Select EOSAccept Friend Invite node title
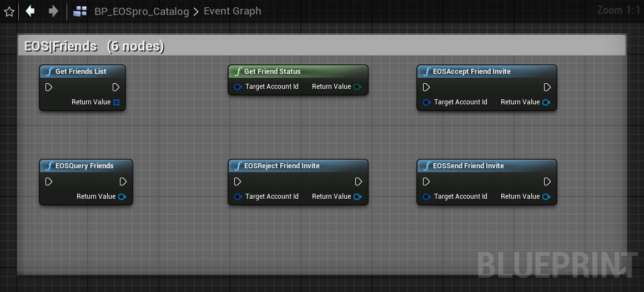Image resolution: width=644 pixels, height=292 pixels. pos(472,72)
